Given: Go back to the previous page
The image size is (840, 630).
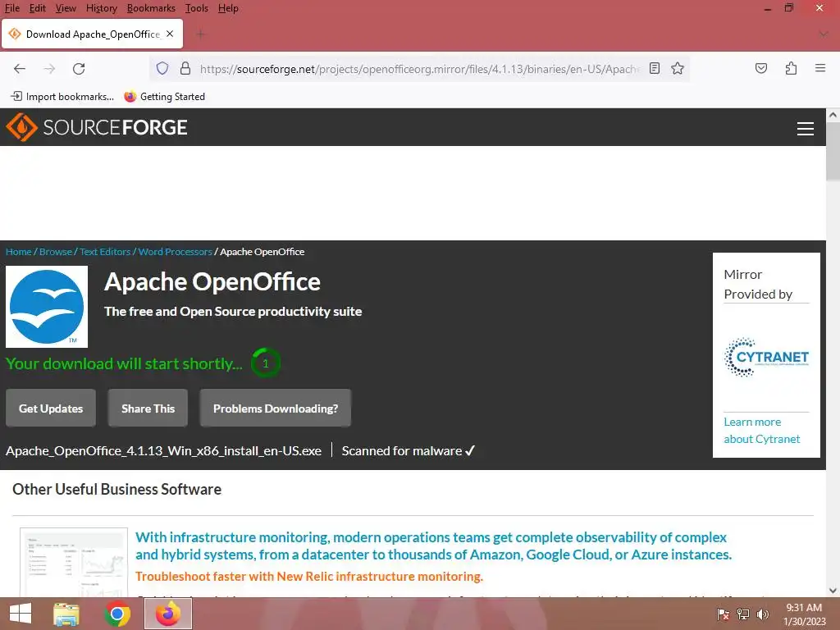Looking at the screenshot, I should coord(20,69).
